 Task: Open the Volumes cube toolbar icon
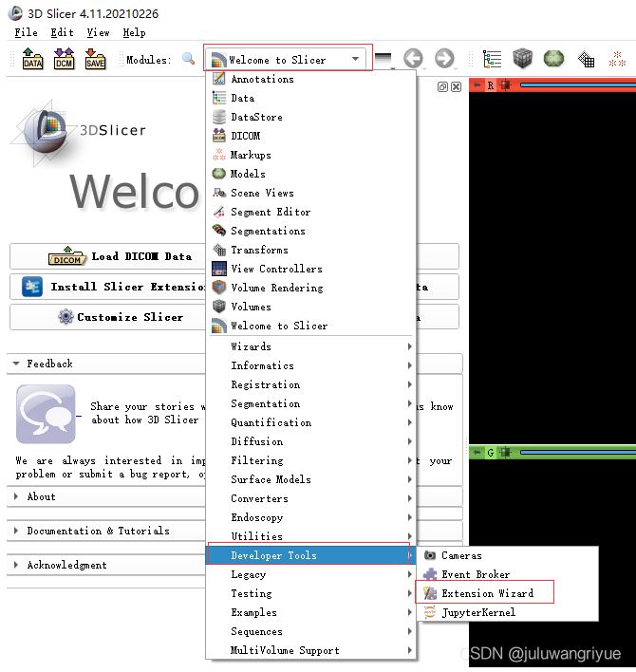tap(522, 59)
